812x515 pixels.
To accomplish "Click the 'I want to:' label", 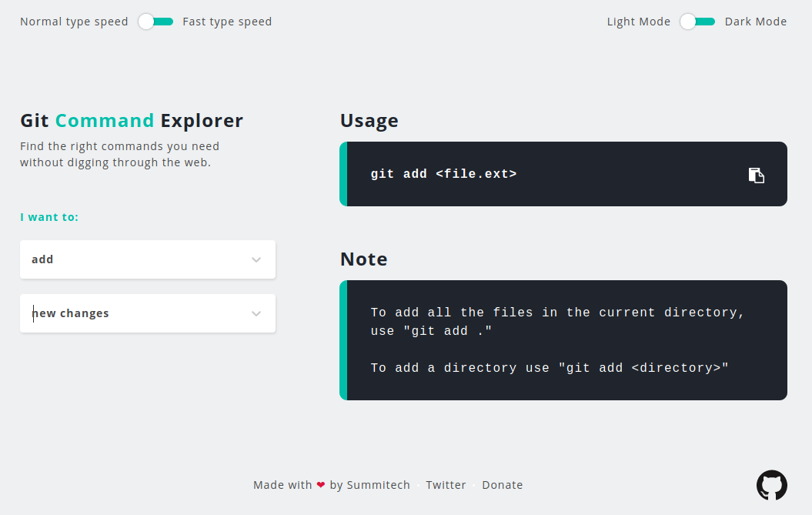I will 49,217.
